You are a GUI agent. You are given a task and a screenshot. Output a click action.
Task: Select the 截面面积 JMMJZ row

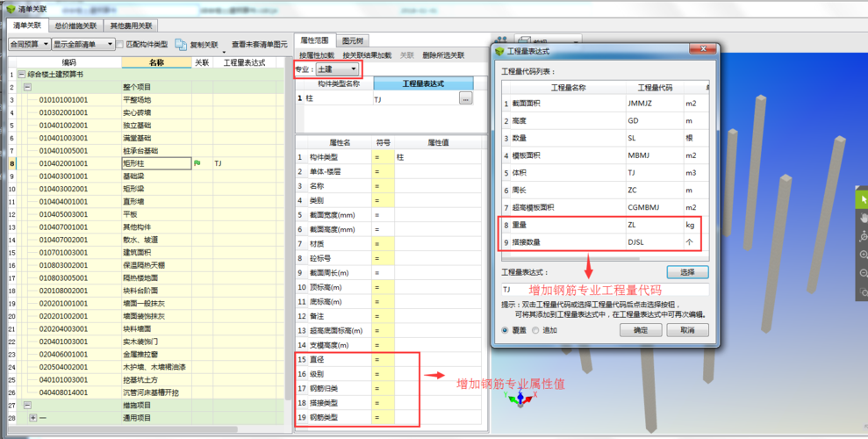(605, 104)
